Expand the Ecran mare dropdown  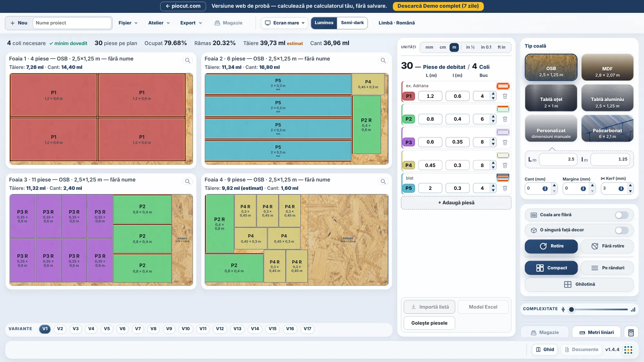(285, 23)
